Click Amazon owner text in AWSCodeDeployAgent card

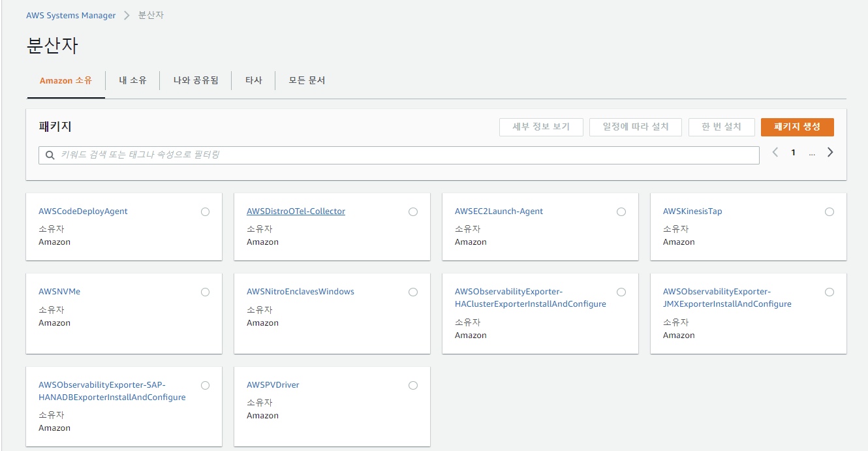pyautogui.click(x=54, y=242)
